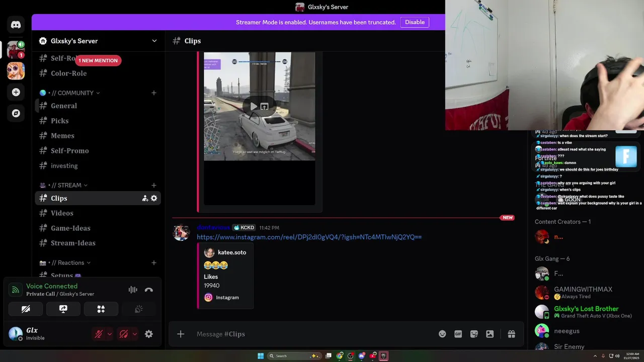Create channel in COMMUNITY category

pos(154,93)
